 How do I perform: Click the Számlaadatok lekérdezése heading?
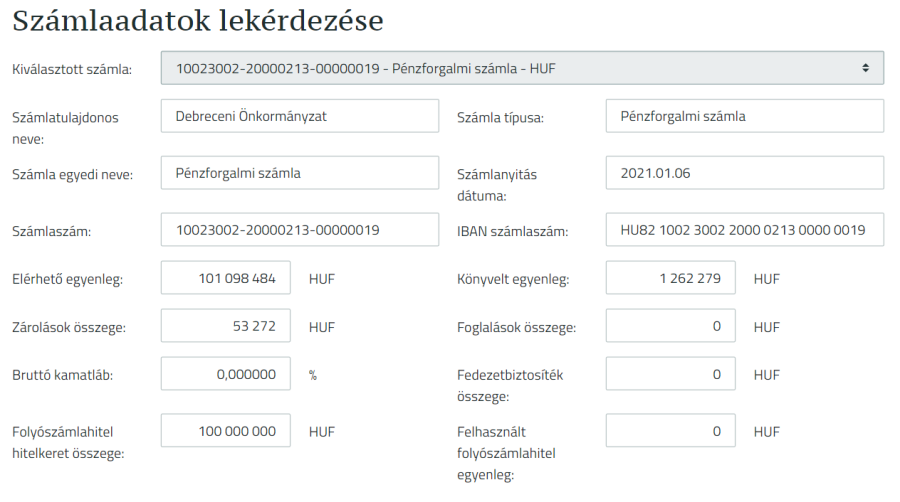click(197, 21)
